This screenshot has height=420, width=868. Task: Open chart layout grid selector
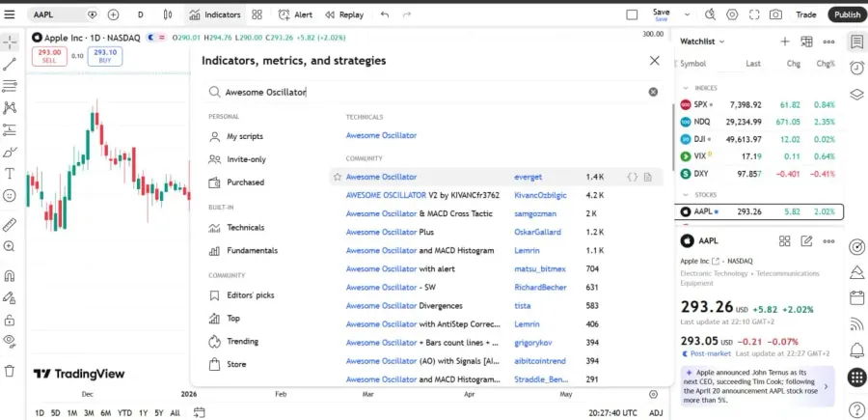pos(257,14)
